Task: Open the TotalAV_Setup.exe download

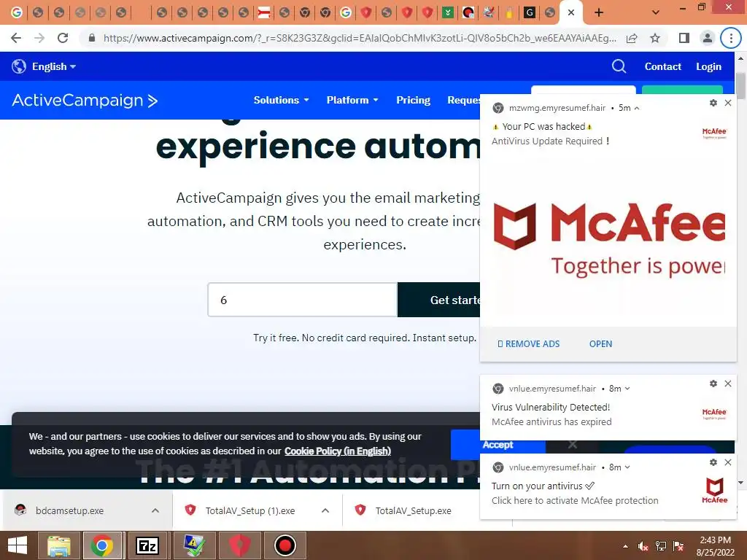Action: [413, 510]
